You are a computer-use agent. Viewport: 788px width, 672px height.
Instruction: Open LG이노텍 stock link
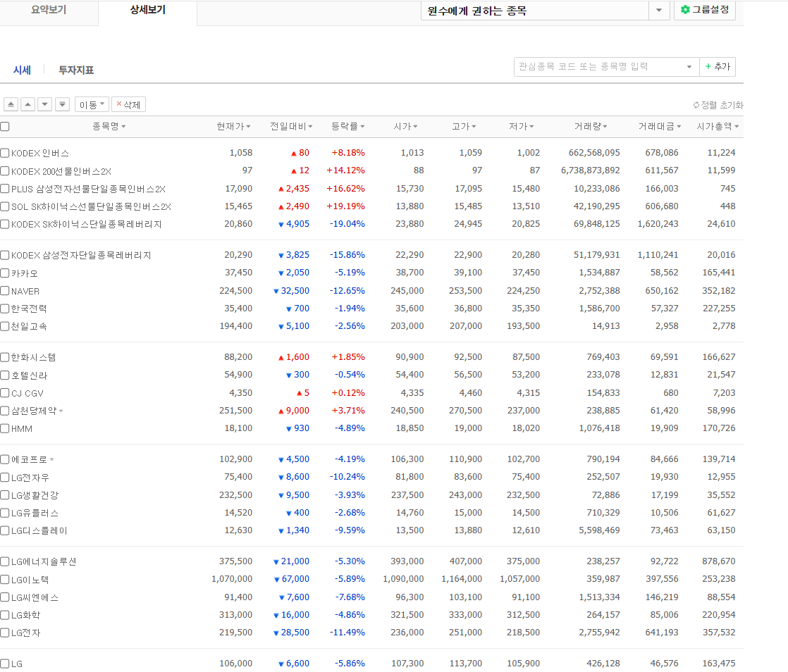tap(30, 580)
